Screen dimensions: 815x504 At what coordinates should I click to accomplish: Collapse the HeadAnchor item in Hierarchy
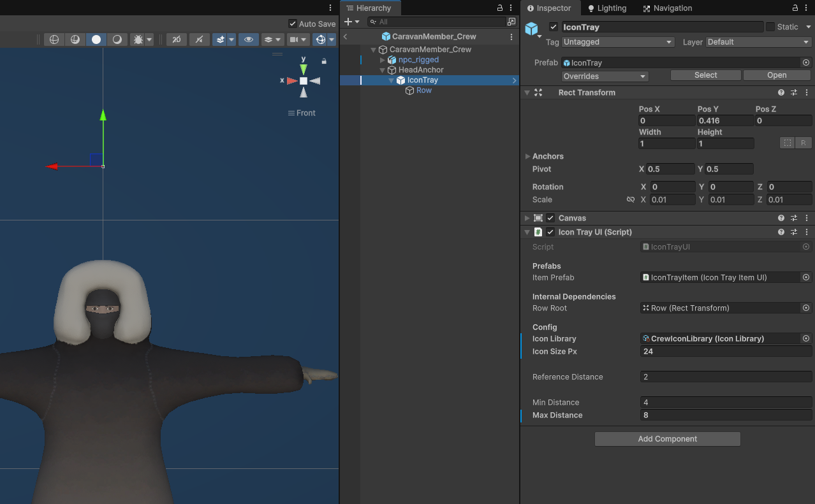coord(382,69)
